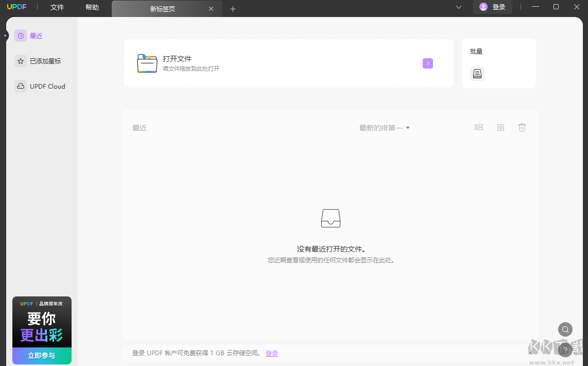Click the purple arrow on open file card
The width and height of the screenshot is (588, 366).
[x=428, y=63]
